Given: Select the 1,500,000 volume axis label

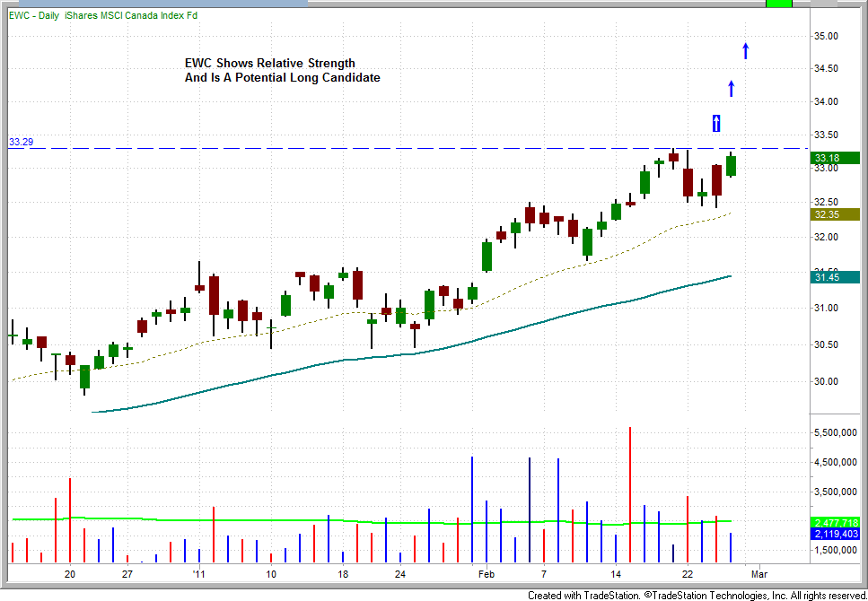Looking at the screenshot, I should (x=834, y=551).
